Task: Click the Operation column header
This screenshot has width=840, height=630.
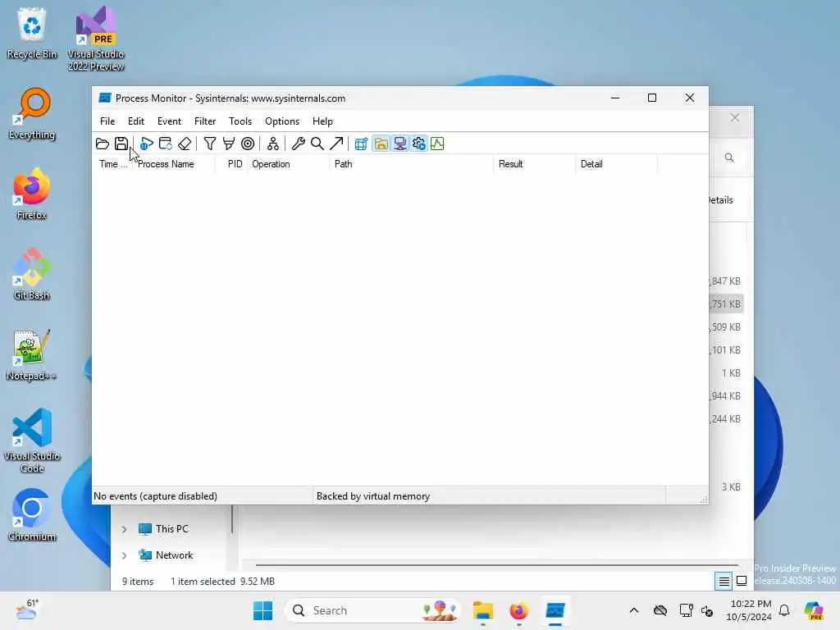Action: 289,164
